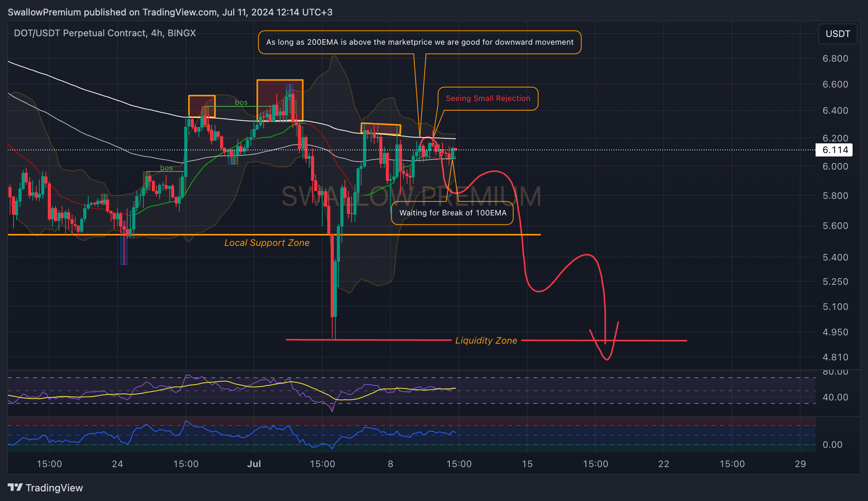
Task: Click the 6.400 price axis value
Action: (x=835, y=111)
